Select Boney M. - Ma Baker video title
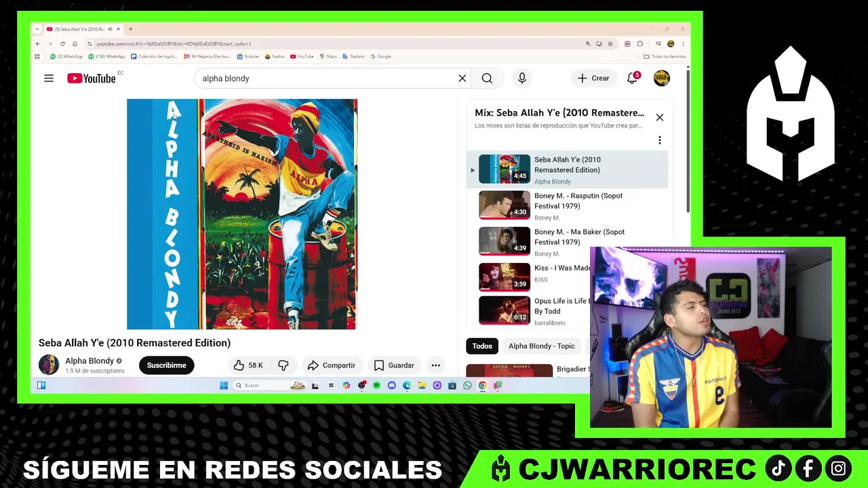868x488 pixels. (x=579, y=237)
